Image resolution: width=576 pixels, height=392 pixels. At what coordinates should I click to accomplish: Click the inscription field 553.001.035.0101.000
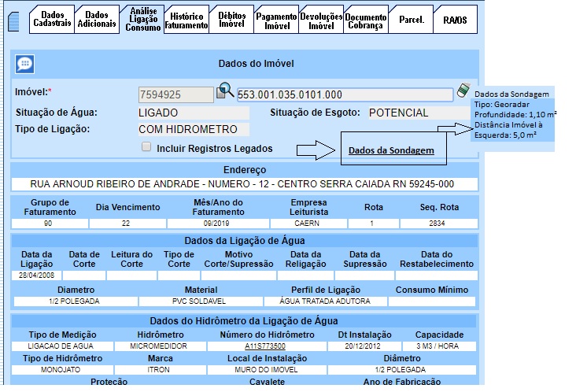coord(345,94)
